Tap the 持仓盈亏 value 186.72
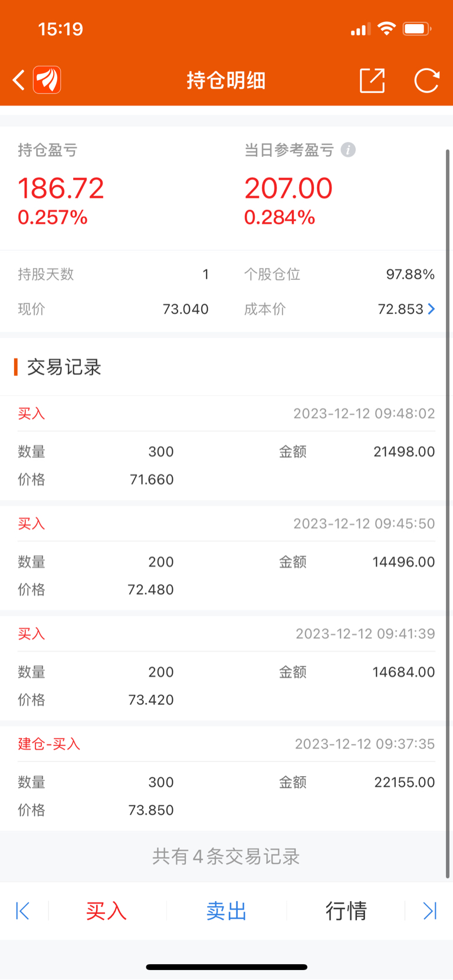 click(x=61, y=189)
